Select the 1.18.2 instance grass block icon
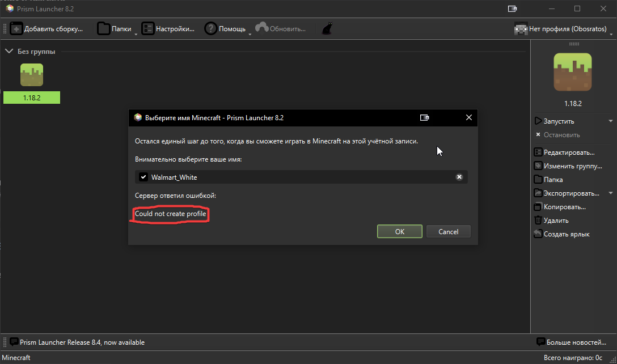Viewport: 617px width, 364px height. point(32,75)
